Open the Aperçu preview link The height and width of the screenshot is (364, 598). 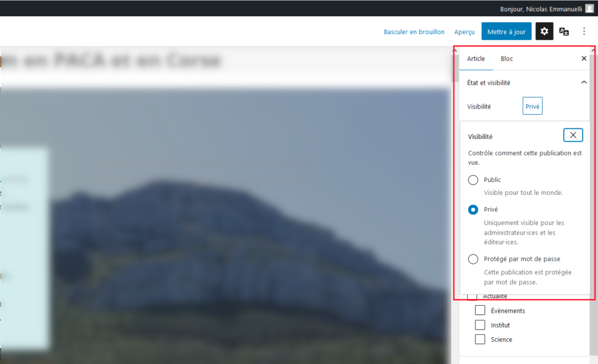(x=464, y=32)
